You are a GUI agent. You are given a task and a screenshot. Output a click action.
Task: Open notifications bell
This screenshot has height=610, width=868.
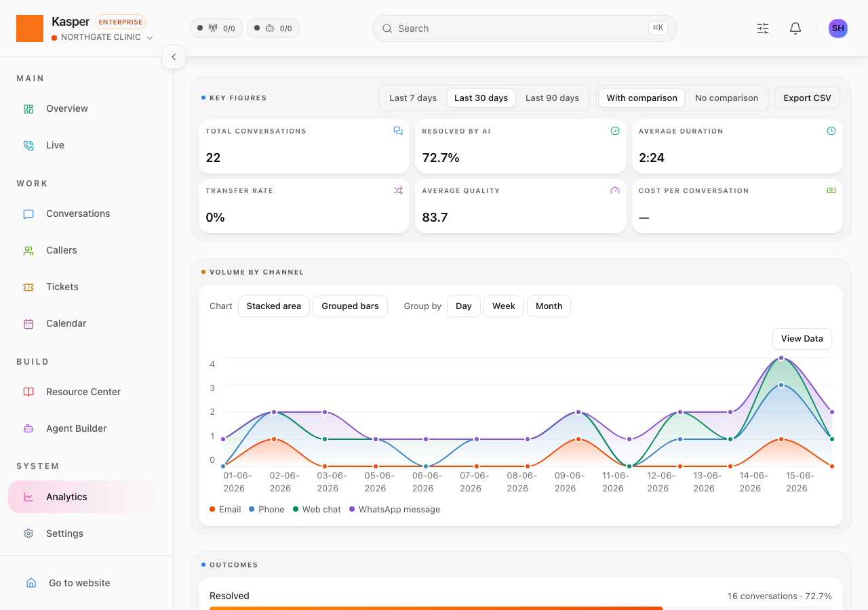click(795, 28)
